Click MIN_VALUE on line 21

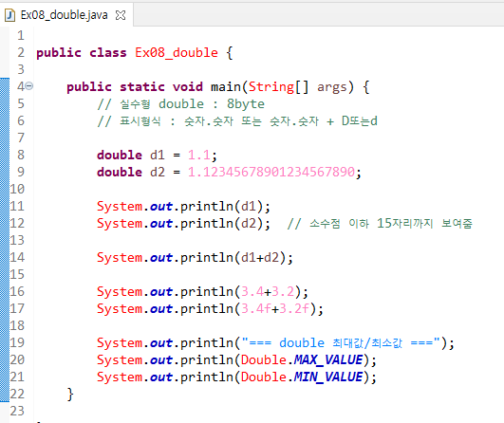[328, 377]
